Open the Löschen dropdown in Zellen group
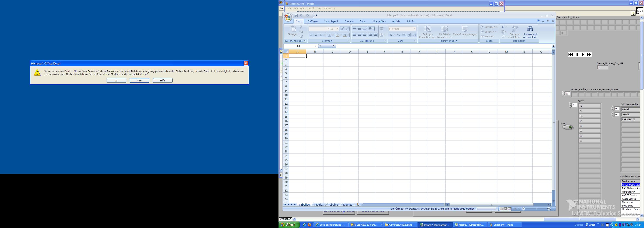Viewport: 644px width, 228px height. pos(488,32)
